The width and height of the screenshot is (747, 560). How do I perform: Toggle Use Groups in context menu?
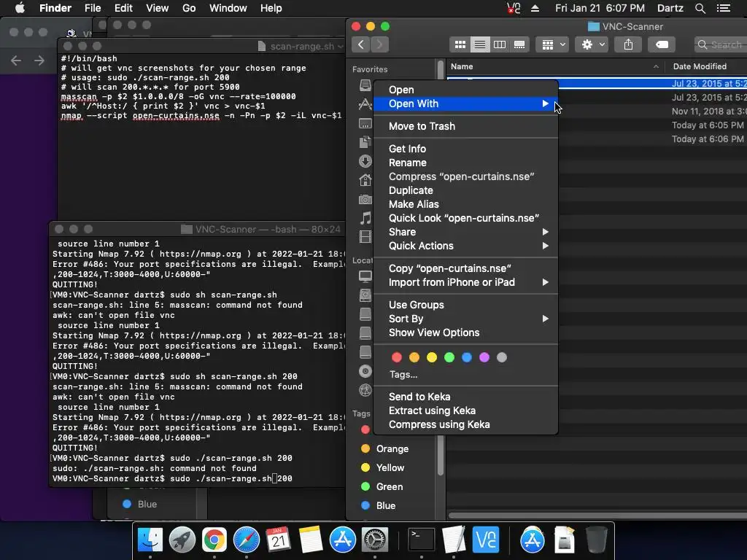[x=465, y=305]
